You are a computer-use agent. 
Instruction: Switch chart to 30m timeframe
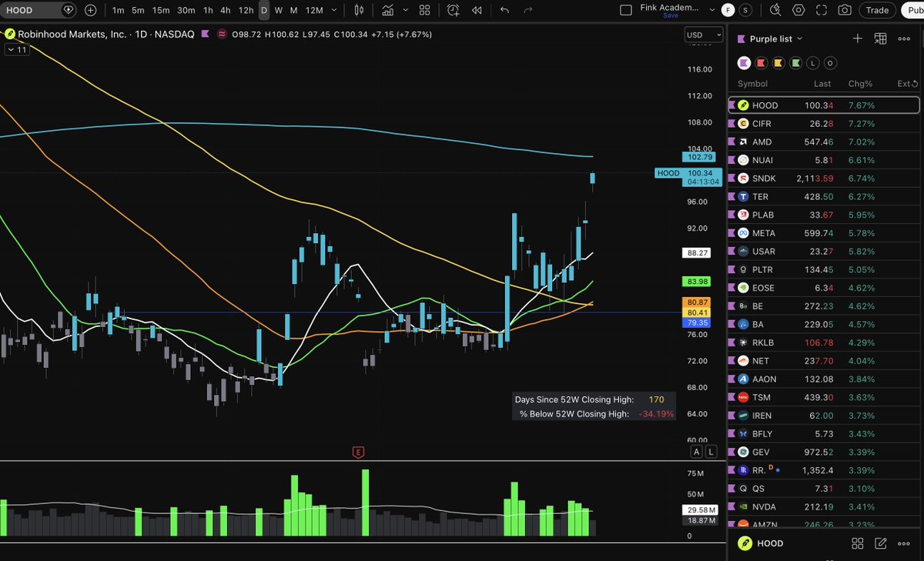(x=186, y=10)
